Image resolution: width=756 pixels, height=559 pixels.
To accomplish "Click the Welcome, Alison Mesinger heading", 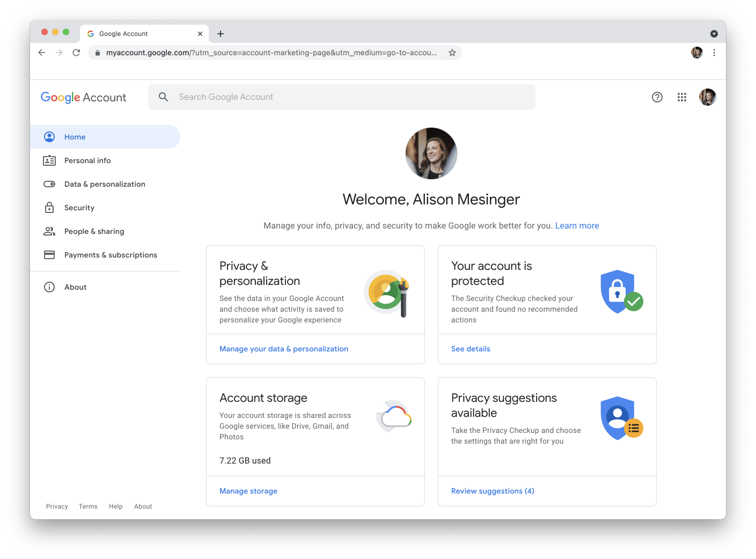I will [431, 200].
